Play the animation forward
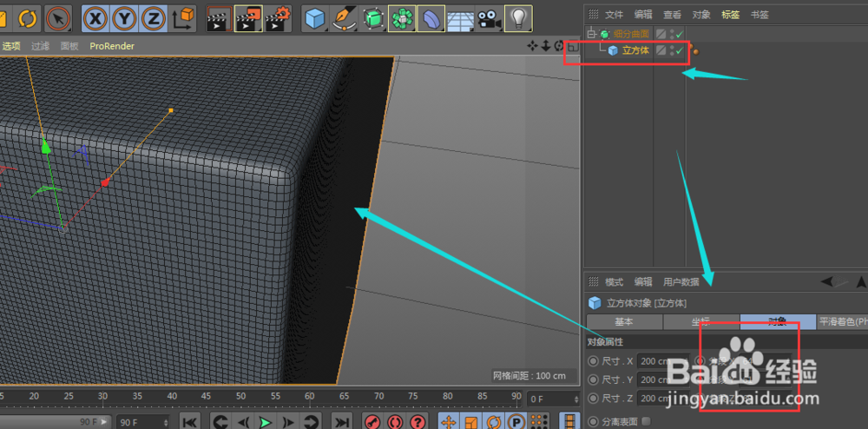The width and height of the screenshot is (868, 429). pos(266,422)
